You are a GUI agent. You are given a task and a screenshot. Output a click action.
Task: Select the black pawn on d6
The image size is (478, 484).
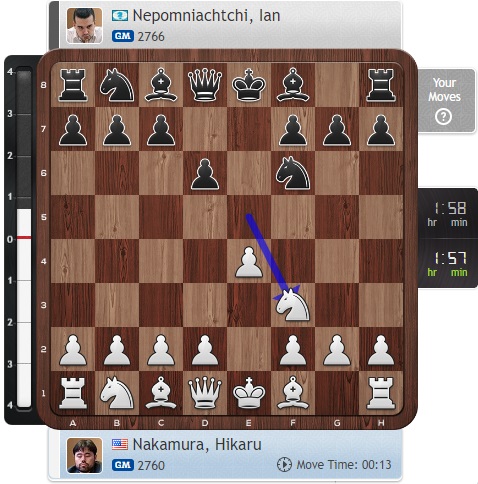pos(205,174)
